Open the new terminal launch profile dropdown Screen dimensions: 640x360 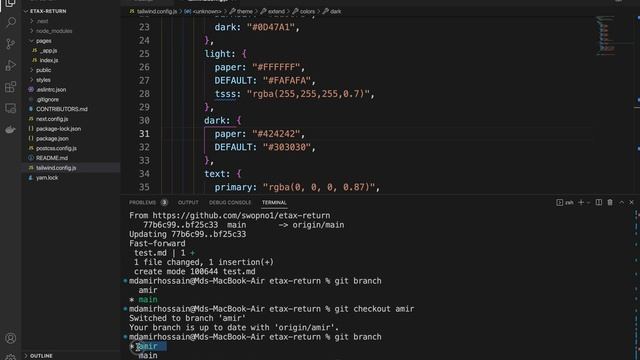click(588, 202)
